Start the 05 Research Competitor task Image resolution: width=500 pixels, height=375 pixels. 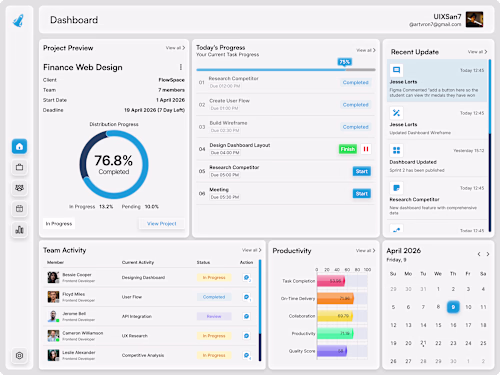click(x=362, y=171)
